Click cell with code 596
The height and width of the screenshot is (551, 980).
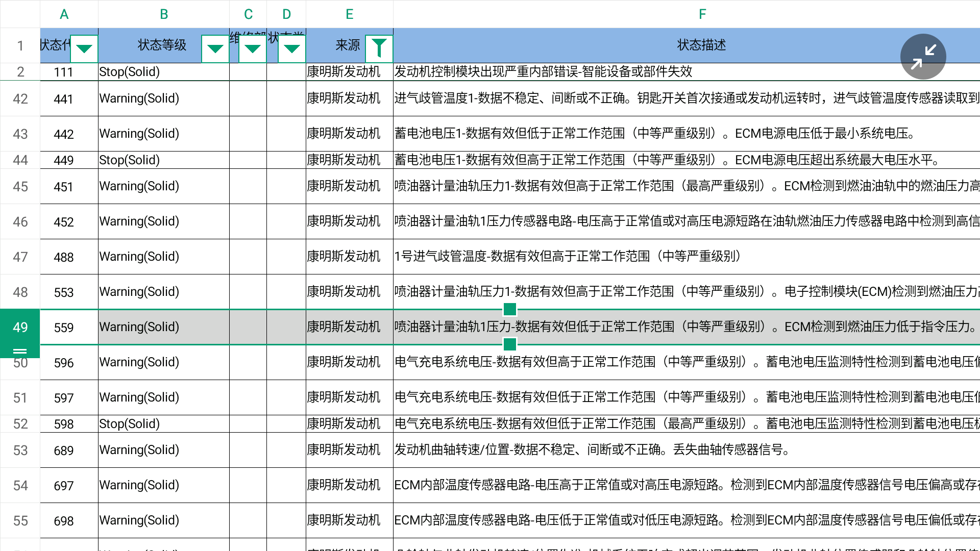[69, 362]
